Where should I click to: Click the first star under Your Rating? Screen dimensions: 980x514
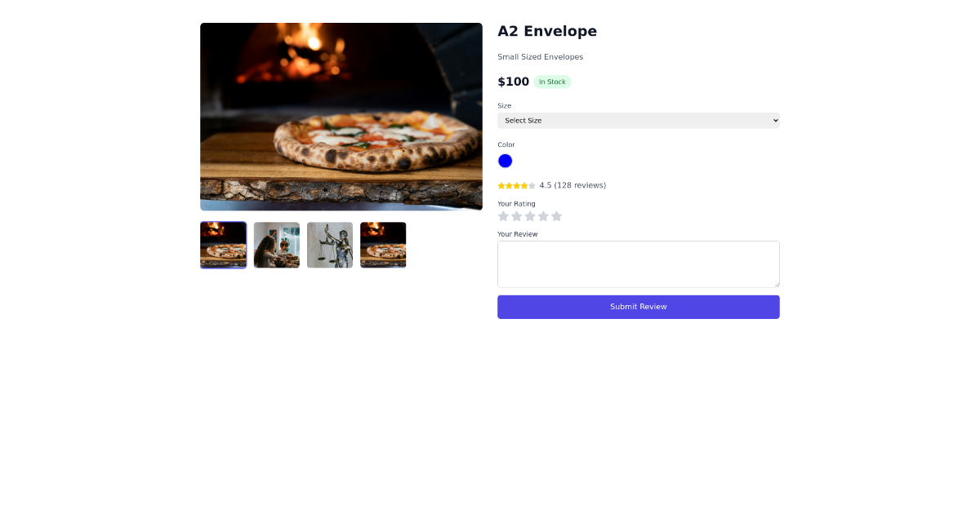coord(503,216)
